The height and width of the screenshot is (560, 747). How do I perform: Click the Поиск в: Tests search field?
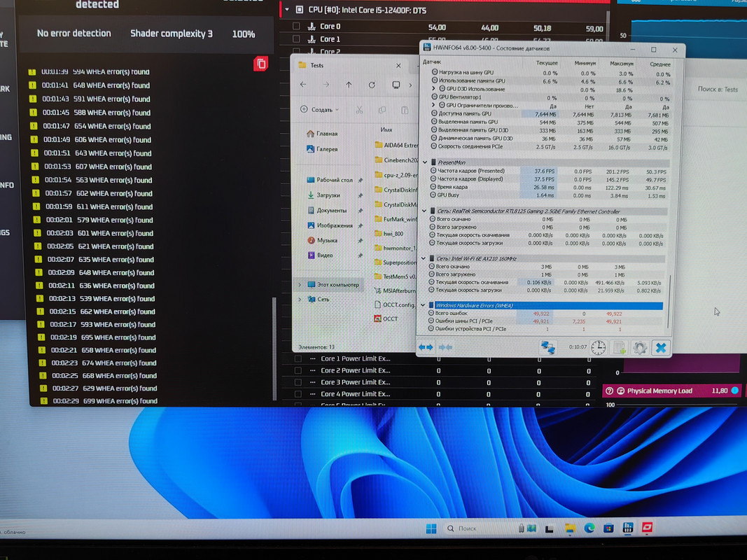(716, 89)
